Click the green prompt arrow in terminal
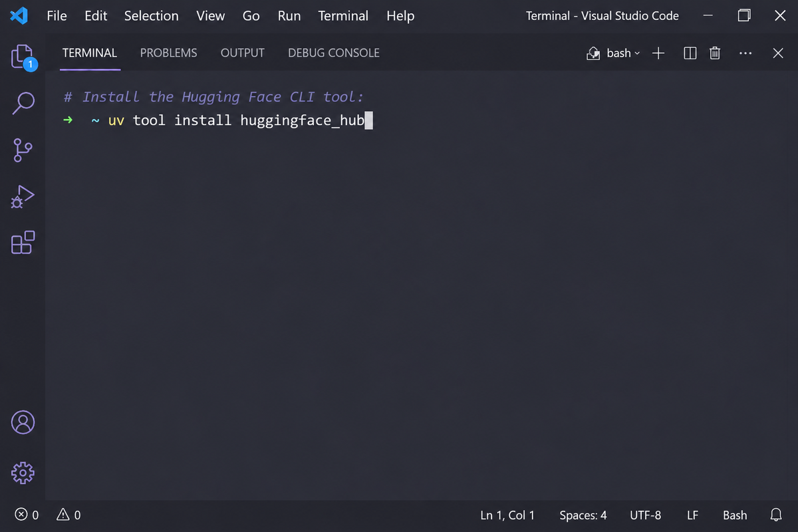 (x=67, y=120)
